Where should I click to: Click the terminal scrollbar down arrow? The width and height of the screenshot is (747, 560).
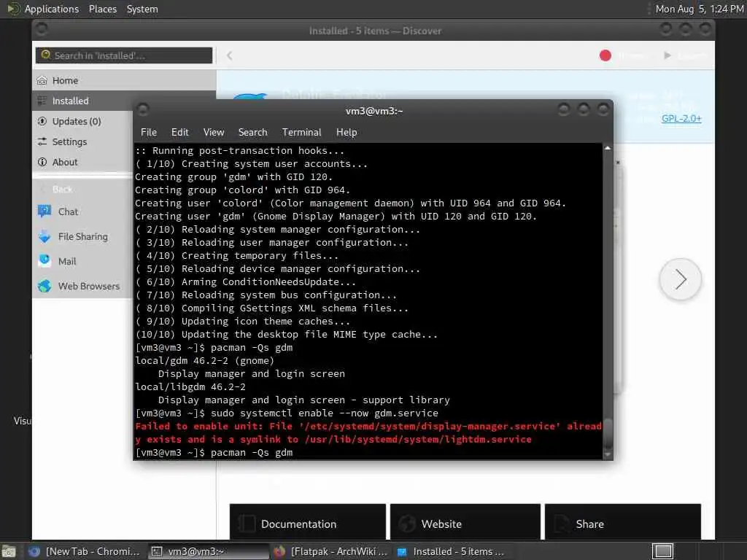(608, 455)
